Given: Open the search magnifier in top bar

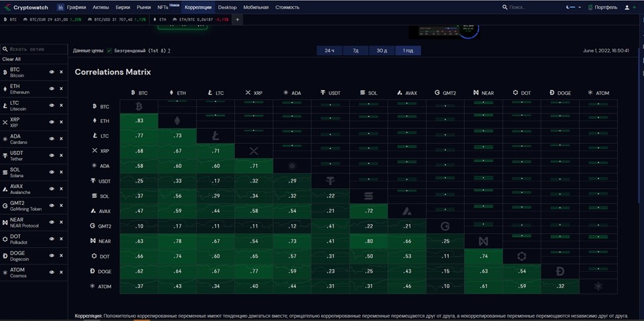Looking at the screenshot, I should pyautogui.click(x=504, y=7).
